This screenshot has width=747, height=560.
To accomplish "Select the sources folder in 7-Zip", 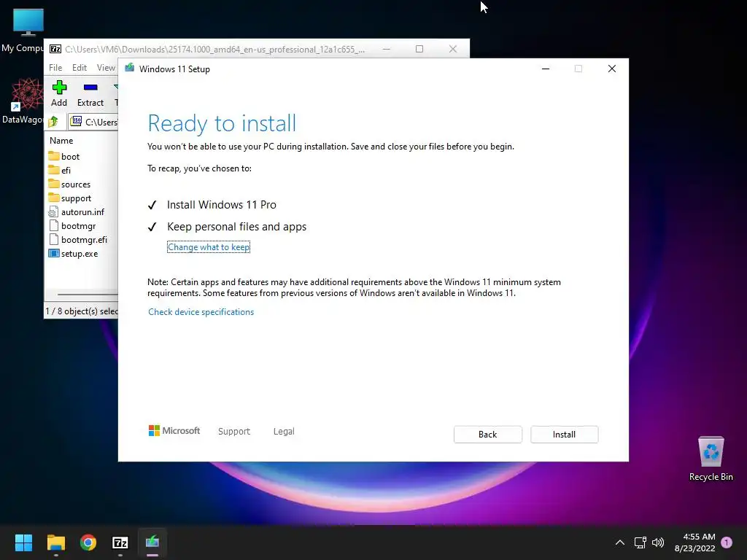I will coord(69,184).
